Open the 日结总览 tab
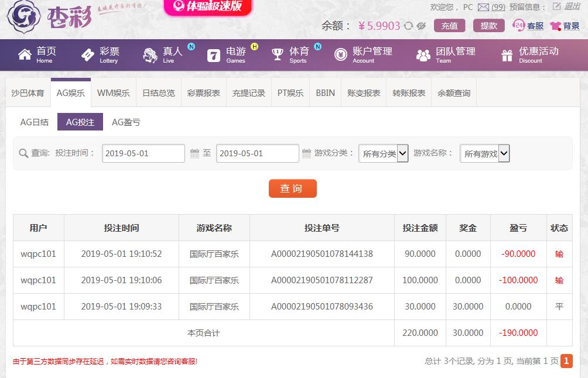 click(159, 93)
